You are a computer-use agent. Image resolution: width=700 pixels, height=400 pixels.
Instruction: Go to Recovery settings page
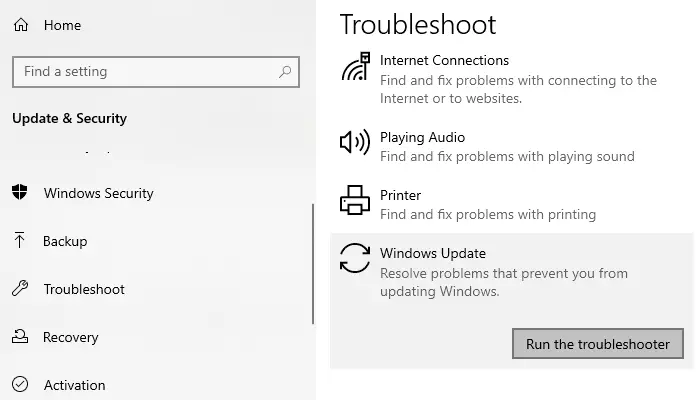click(x=71, y=337)
